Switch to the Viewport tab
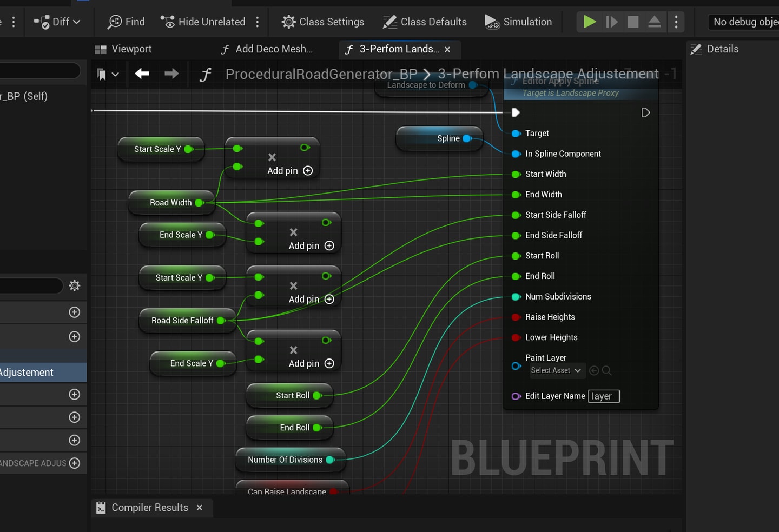 [x=123, y=49]
